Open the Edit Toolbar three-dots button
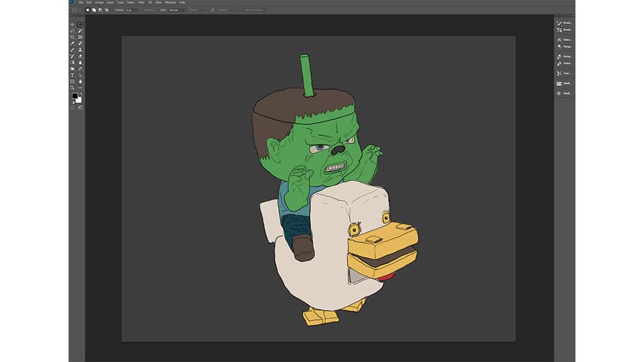The height and width of the screenshot is (362, 644). pyautogui.click(x=80, y=87)
